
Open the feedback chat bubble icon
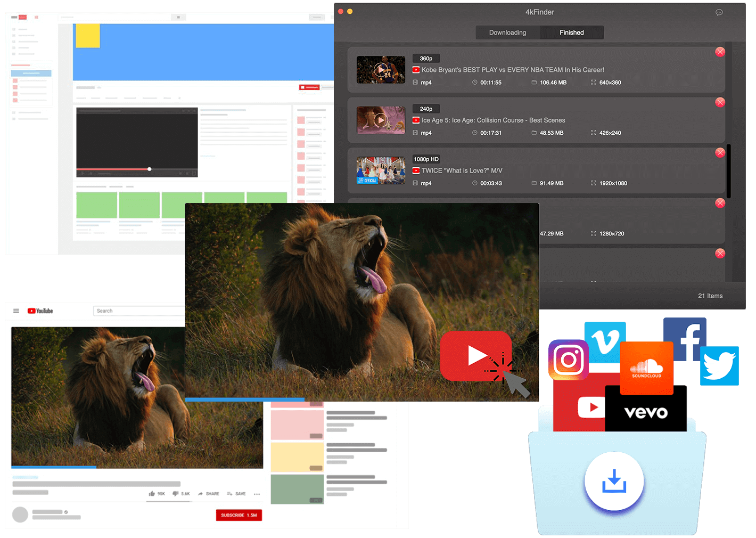click(719, 12)
